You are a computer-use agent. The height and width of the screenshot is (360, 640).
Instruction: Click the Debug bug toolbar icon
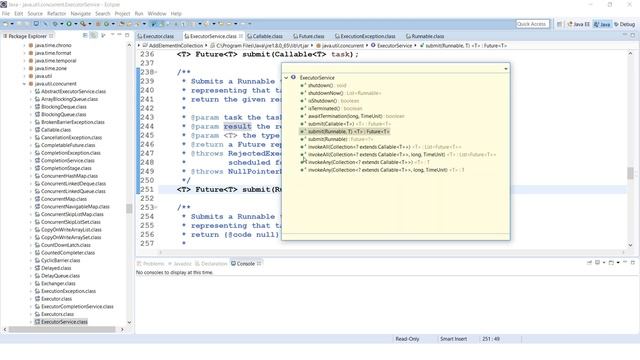point(55,24)
